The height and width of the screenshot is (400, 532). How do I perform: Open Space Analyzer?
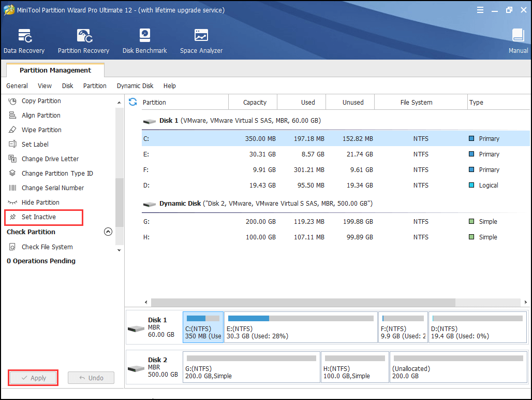pos(201,41)
